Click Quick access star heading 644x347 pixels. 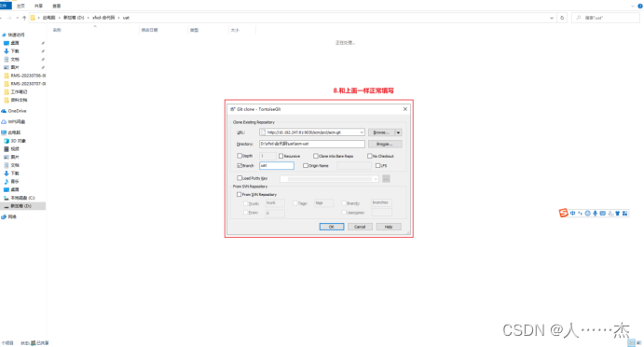13,35
